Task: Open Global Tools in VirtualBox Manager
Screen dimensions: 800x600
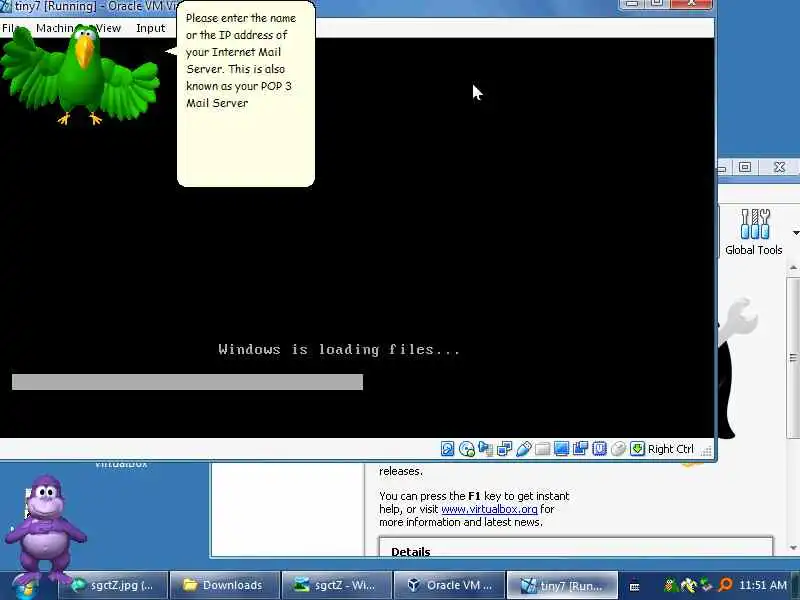Action: [754, 232]
